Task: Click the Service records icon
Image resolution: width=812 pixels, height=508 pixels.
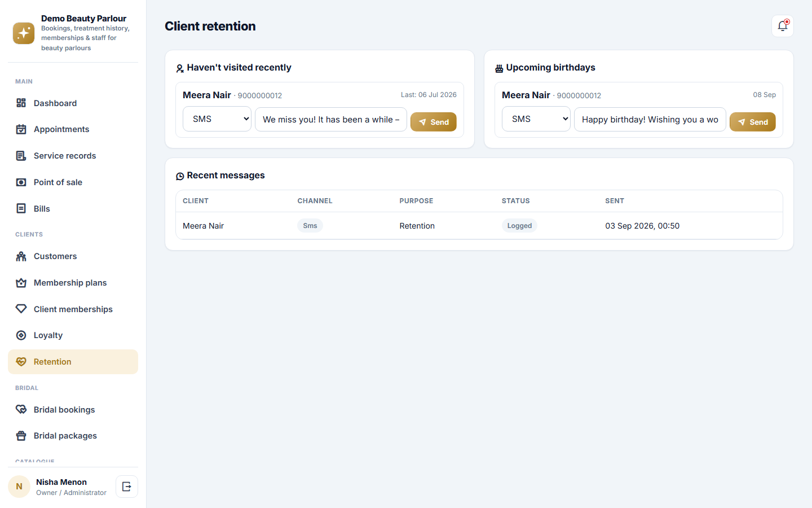Action: pyautogui.click(x=21, y=156)
